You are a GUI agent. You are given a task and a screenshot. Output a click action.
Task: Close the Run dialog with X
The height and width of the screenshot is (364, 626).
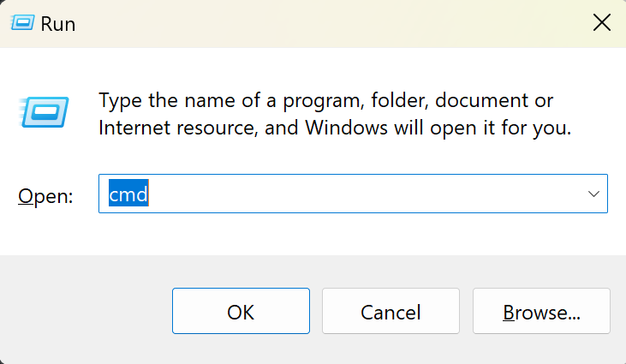tap(602, 23)
